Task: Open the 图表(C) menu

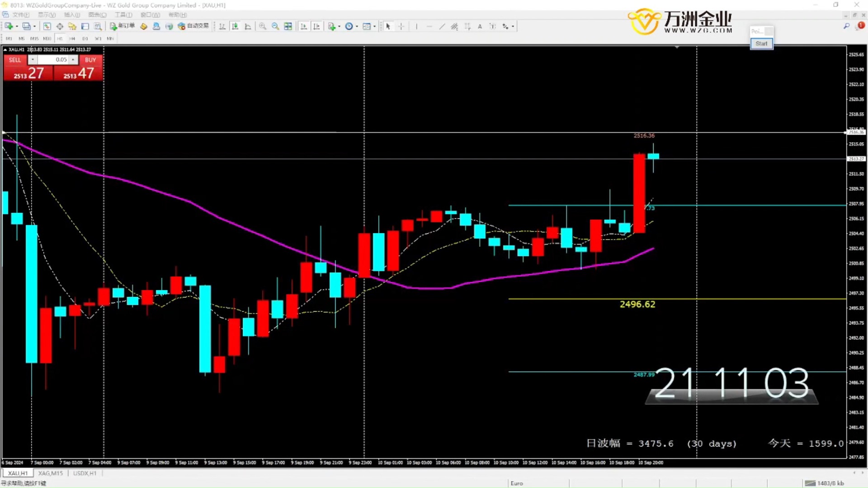Action: coord(98,15)
